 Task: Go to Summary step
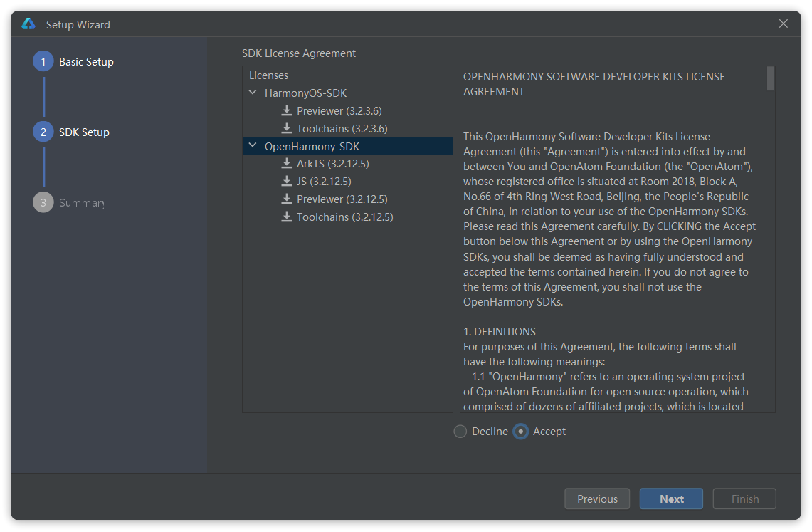click(81, 202)
